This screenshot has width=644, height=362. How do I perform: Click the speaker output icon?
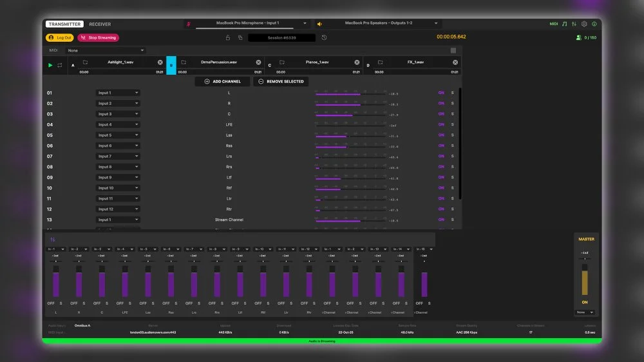click(x=319, y=24)
